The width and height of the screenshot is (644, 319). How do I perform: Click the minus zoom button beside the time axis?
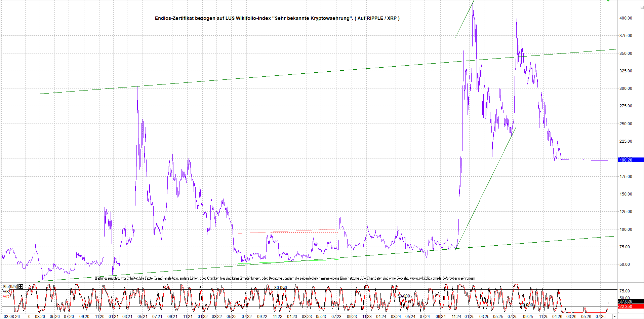615,316
